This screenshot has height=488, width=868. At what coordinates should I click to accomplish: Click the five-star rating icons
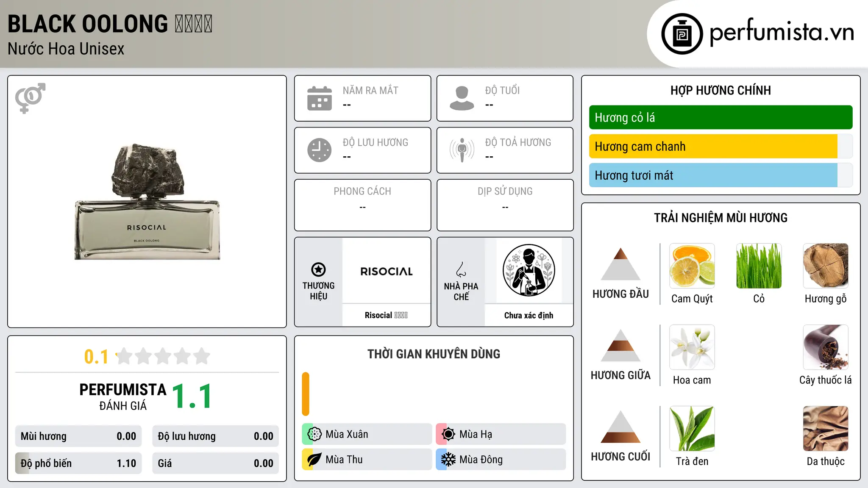pyautogui.click(x=163, y=356)
